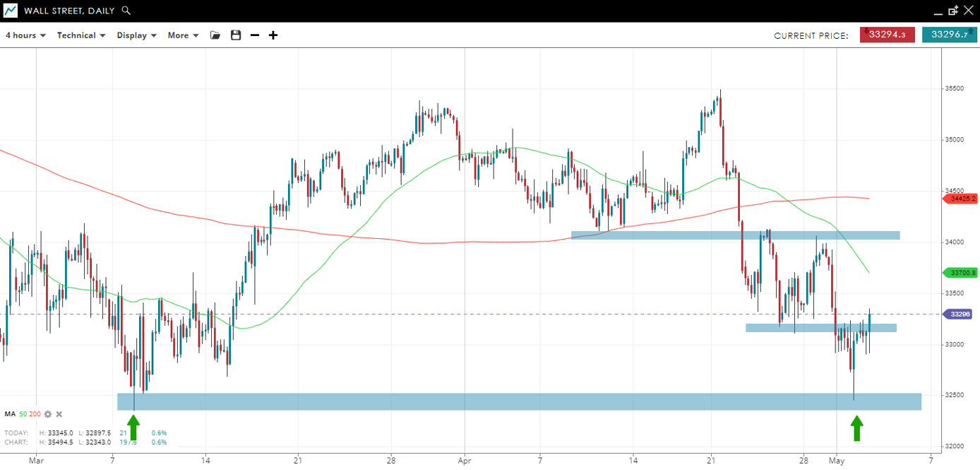980x470 pixels.
Task: Save chart using the floppy disk icon
Action: point(236,35)
